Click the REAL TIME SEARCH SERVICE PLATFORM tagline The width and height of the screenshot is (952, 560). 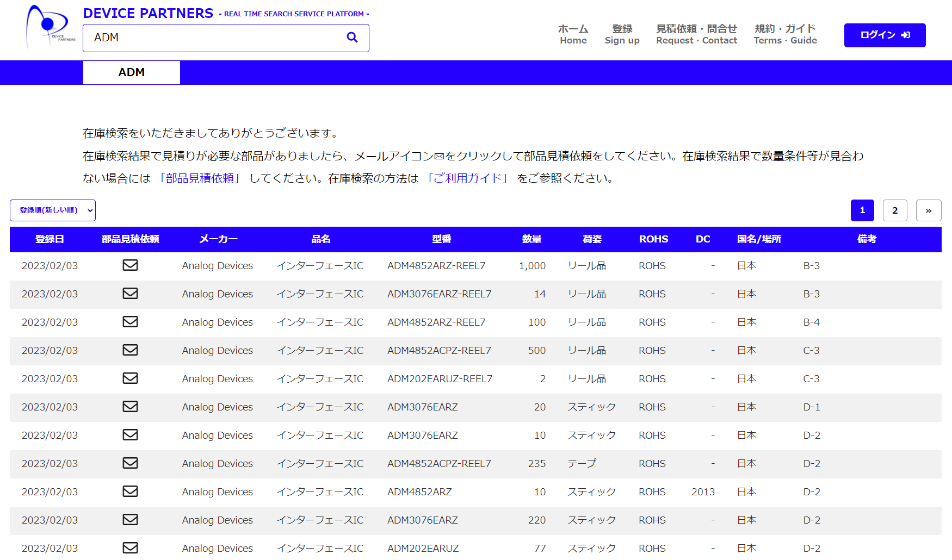tap(294, 14)
